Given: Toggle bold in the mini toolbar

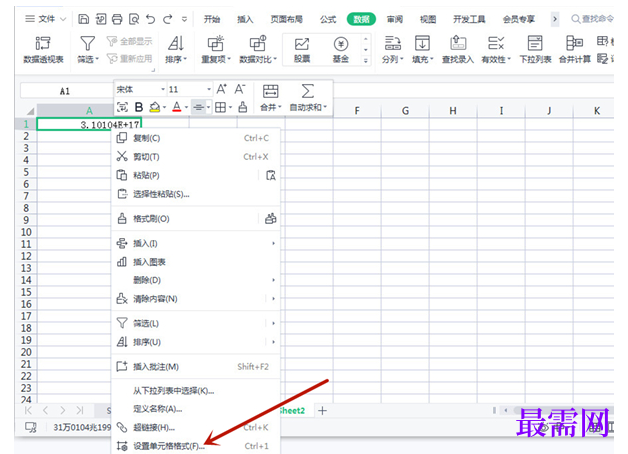Looking at the screenshot, I should (x=139, y=107).
